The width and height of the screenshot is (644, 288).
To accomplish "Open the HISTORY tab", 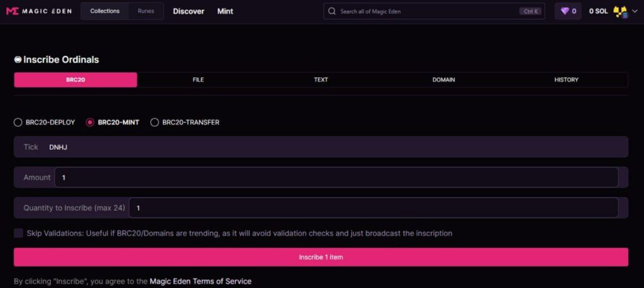I will tap(566, 80).
